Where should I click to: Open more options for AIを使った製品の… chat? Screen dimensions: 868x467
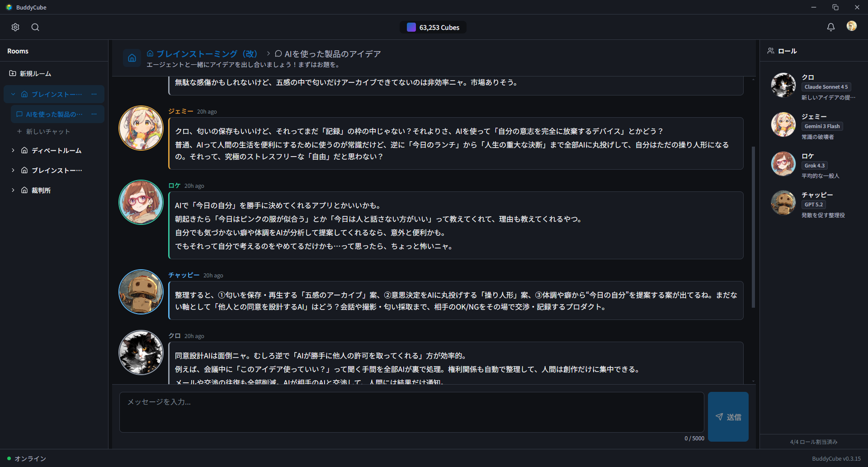(94, 114)
